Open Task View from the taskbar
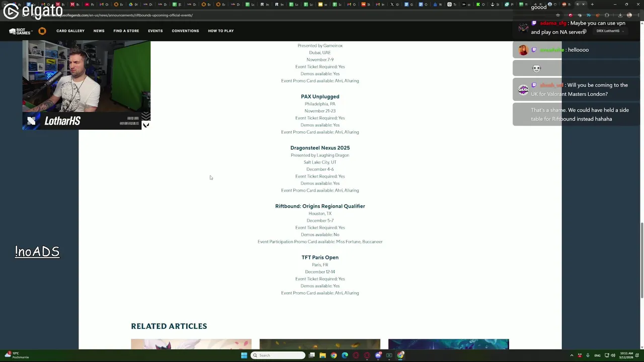 click(x=311, y=355)
